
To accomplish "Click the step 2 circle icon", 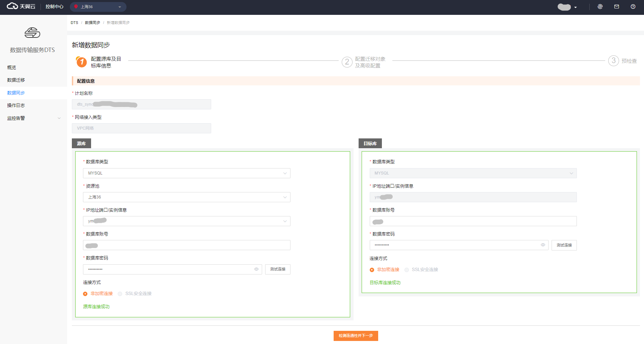I will (x=347, y=62).
